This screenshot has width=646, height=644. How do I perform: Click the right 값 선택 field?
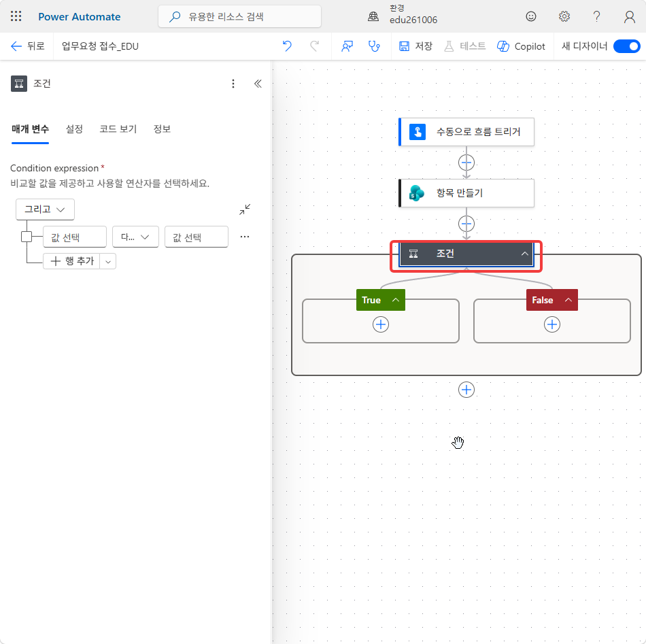tap(196, 237)
